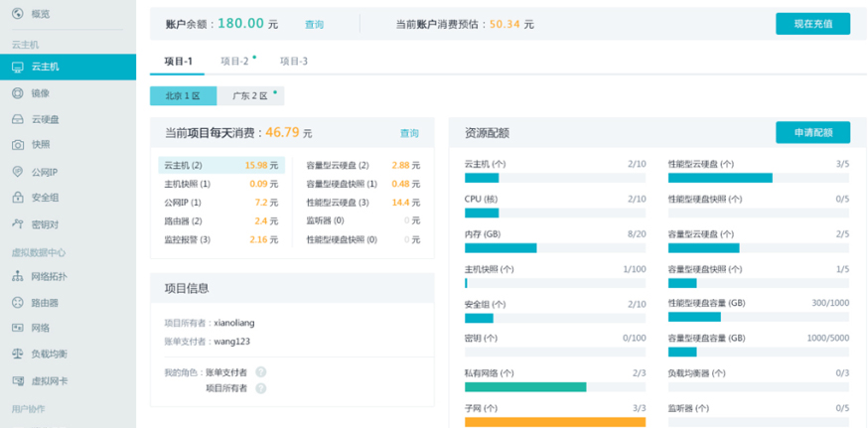Click the 负载均衡 scale icon
This screenshot has width=868, height=428.
[x=17, y=354]
